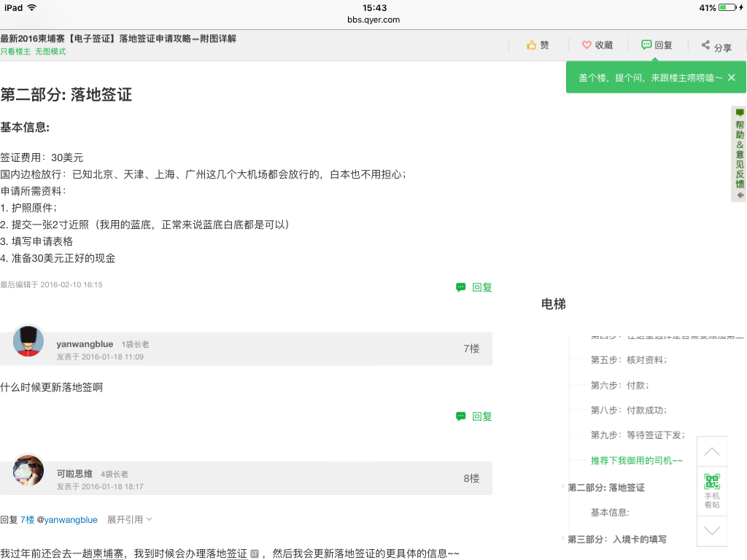
Task: Tap the heart favorite icon
Action: 587,45
